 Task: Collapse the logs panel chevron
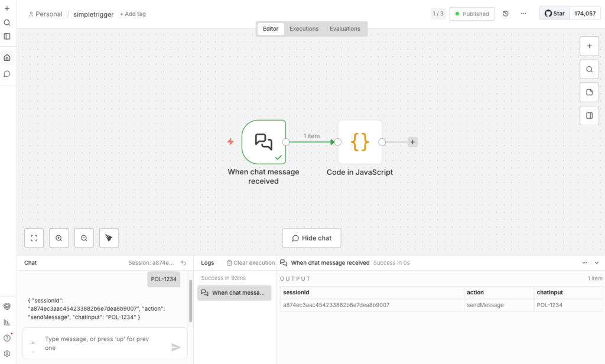coord(597,263)
